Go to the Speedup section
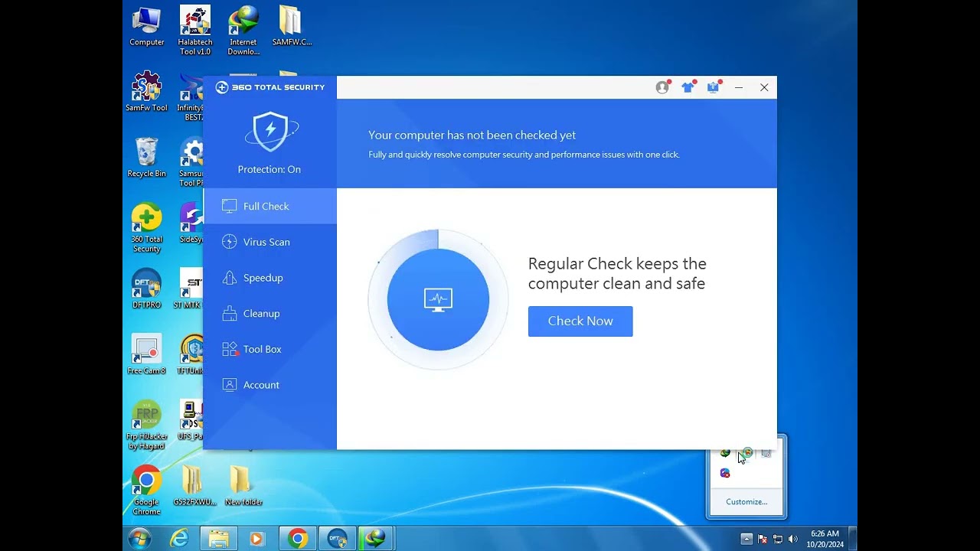The image size is (980, 551). (x=269, y=278)
